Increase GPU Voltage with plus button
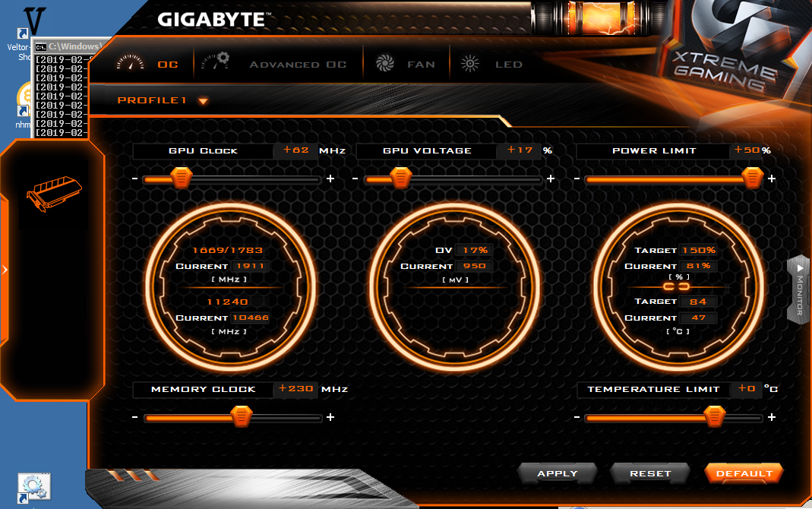 point(551,179)
